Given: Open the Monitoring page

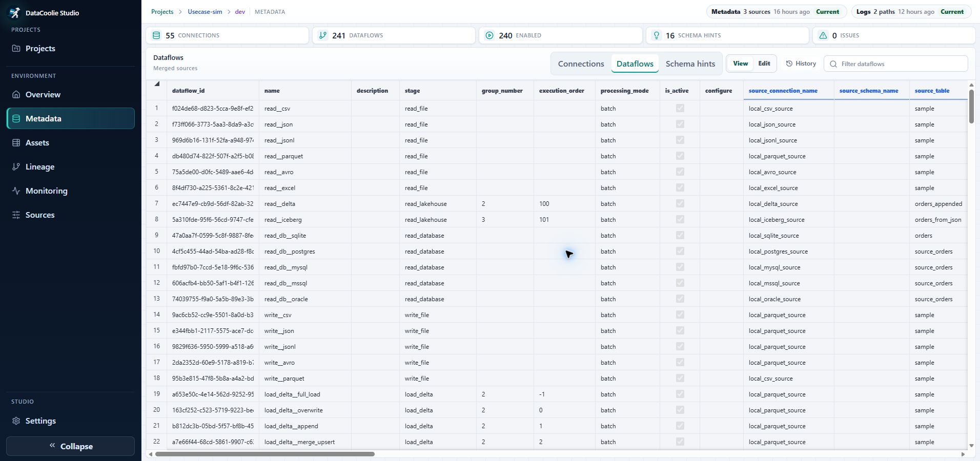Looking at the screenshot, I should (71, 191).
